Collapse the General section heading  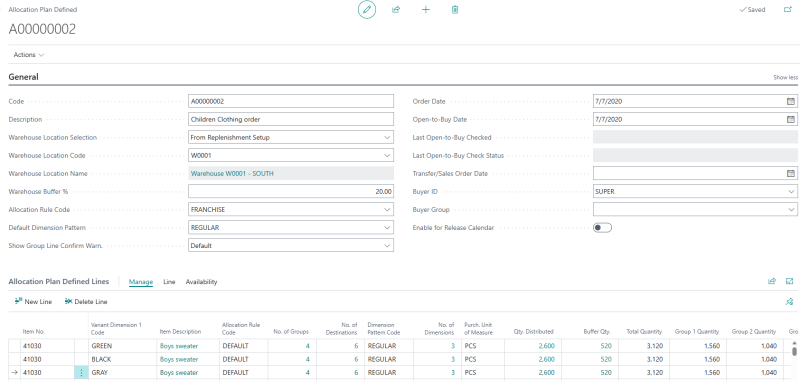(x=23, y=77)
